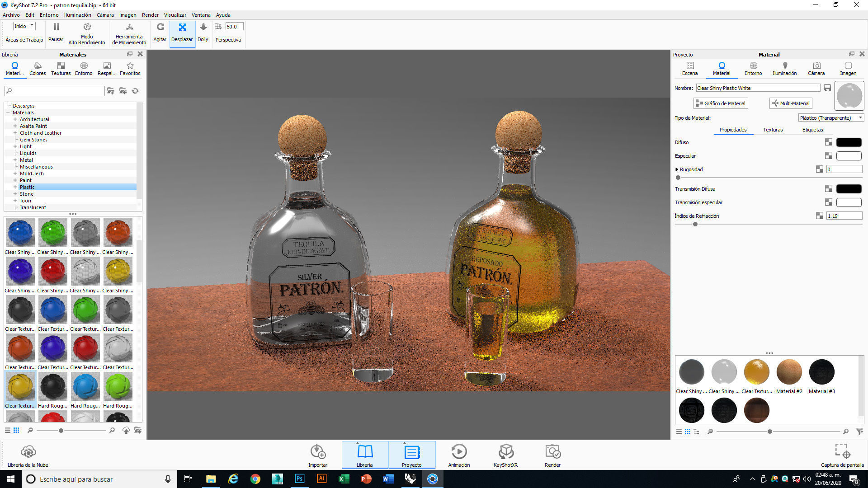868x488 pixels.
Task: Switch to Iluminación project tab
Action: 785,68
